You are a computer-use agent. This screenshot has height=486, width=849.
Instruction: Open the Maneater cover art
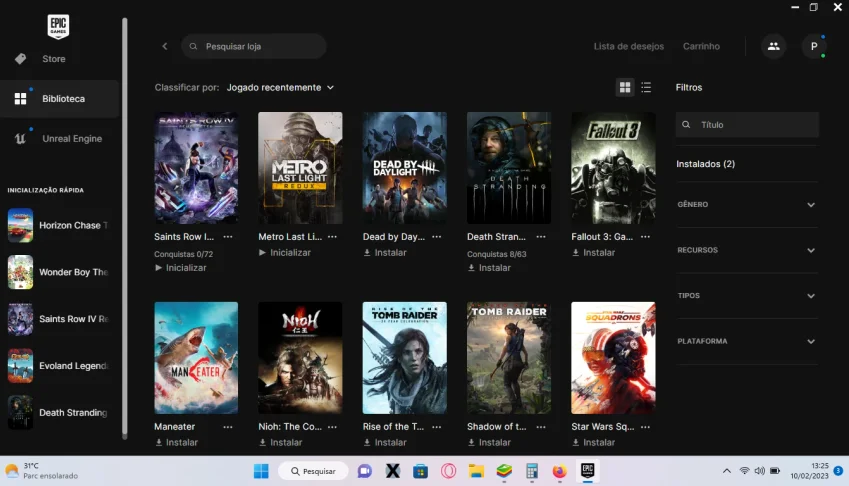point(196,358)
